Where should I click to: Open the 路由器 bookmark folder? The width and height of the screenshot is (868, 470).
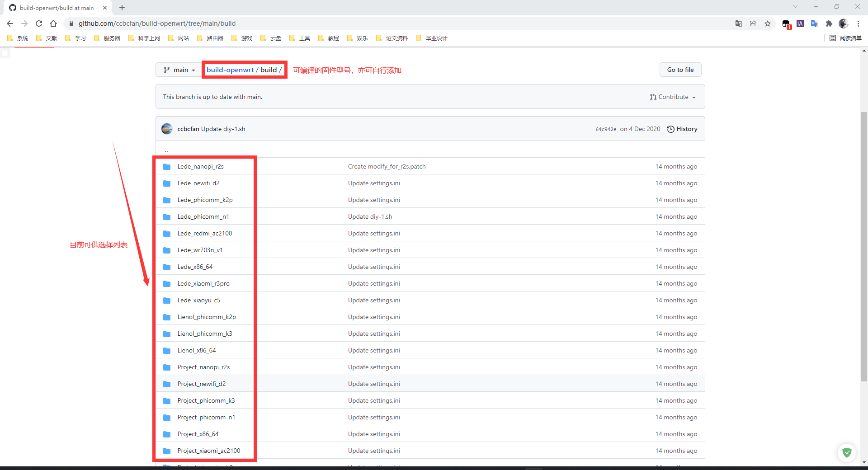[211, 38]
